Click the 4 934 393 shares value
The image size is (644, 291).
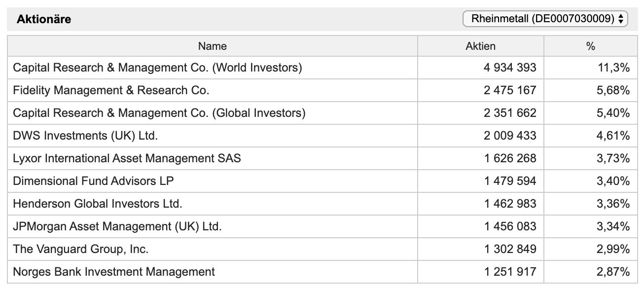pos(510,68)
